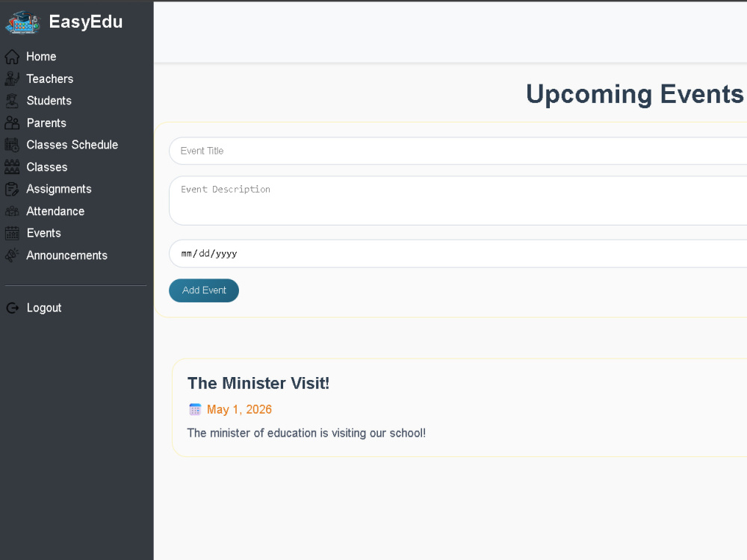Screen dimensions: 747x560
Task: Click the Classes Schedule calendar icon
Action: [12, 145]
